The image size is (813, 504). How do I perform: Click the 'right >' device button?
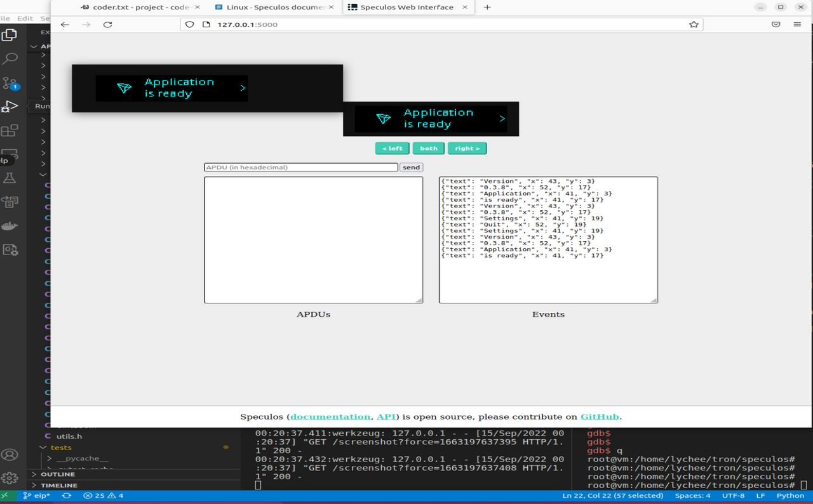click(x=467, y=149)
